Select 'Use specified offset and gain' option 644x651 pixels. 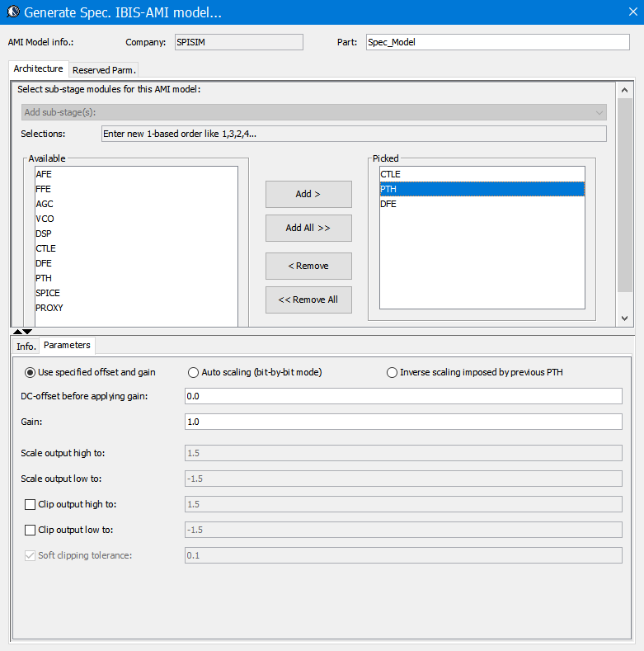pyautogui.click(x=31, y=372)
